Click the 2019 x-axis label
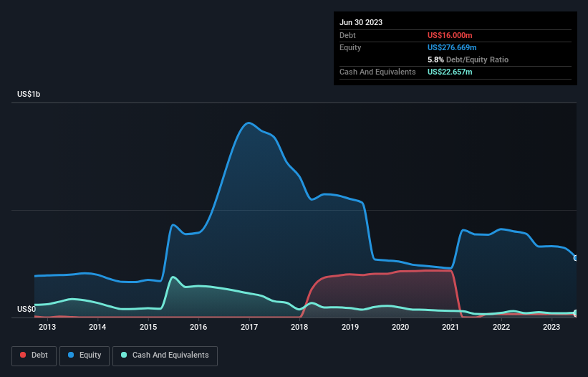The width and height of the screenshot is (588, 377). click(x=350, y=327)
